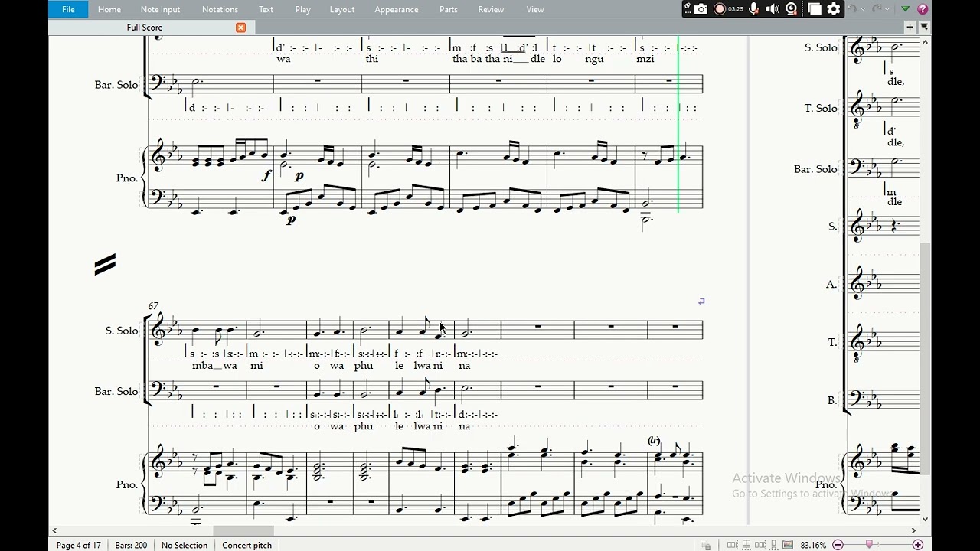Click the horizontal scrollbar right arrow
The width and height of the screenshot is (980, 551).
[x=913, y=530]
